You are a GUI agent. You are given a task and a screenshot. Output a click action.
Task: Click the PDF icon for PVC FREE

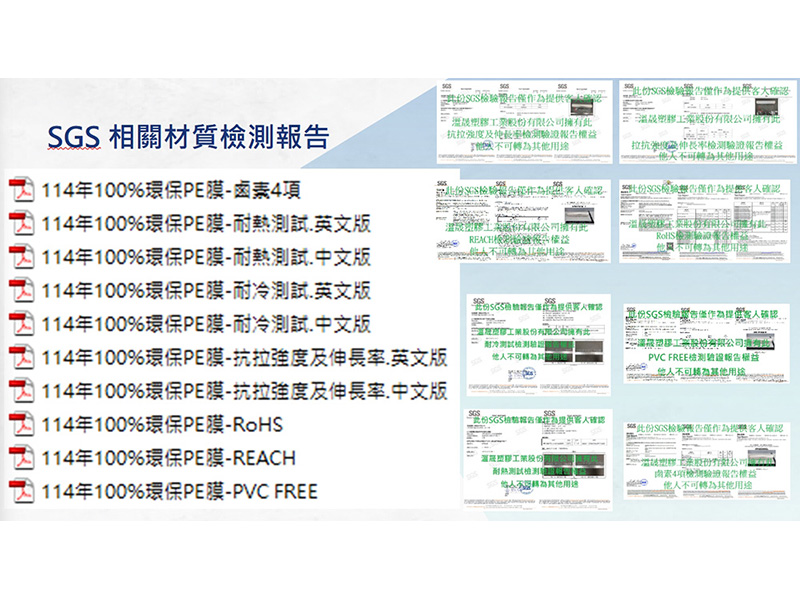point(21,490)
